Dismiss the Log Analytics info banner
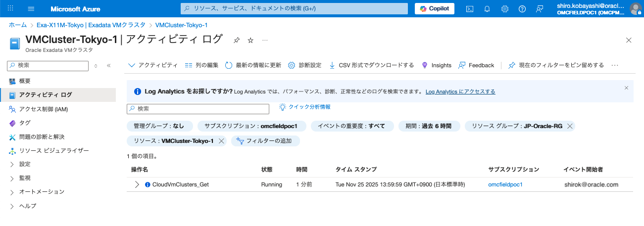644x226 pixels. click(626, 88)
